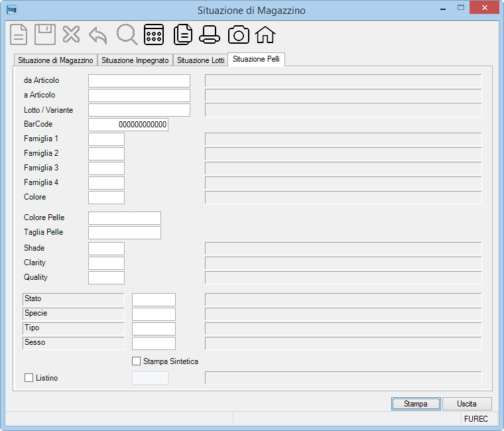Image resolution: width=504 pixels, height=431 pixels.
Task: Click the camera snapshot icon
Action: click(x=239, y=34)
